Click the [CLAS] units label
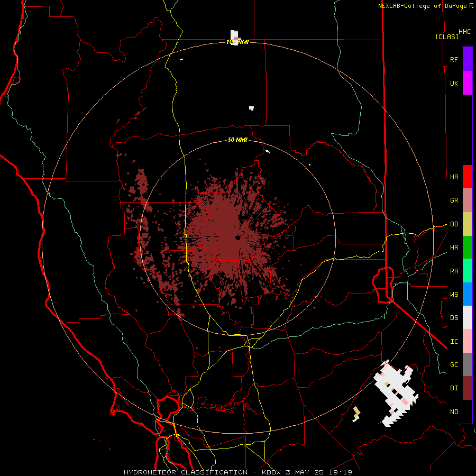This screenshot has height=476, width=476. (447, 36)
